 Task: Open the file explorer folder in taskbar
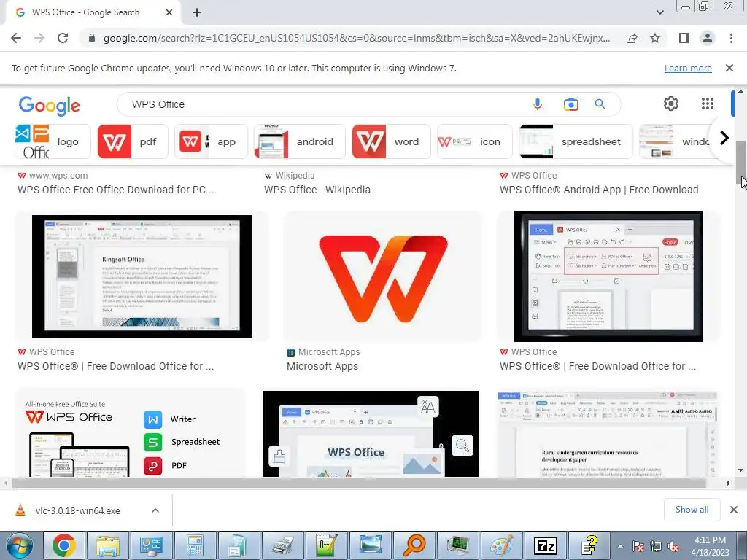[x=108, y=545]
